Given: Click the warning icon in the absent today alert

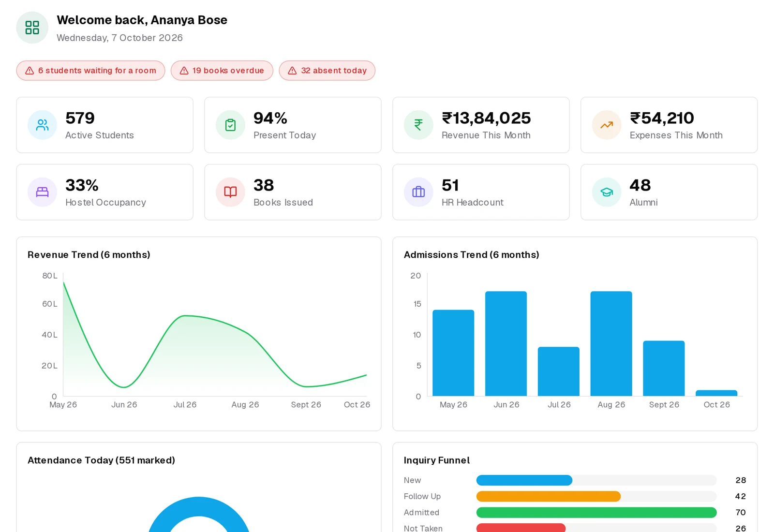Looking at the screenshot, I should click(x=292, y=71).
